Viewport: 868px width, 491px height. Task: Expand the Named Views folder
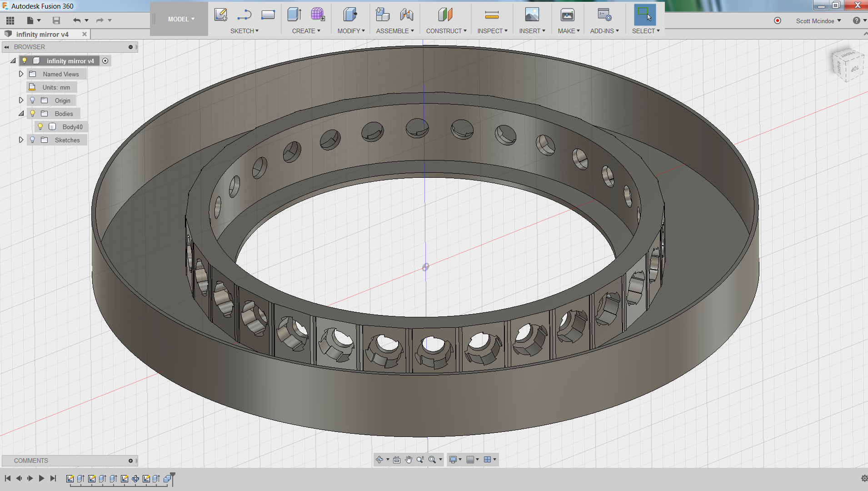[21, 74]
